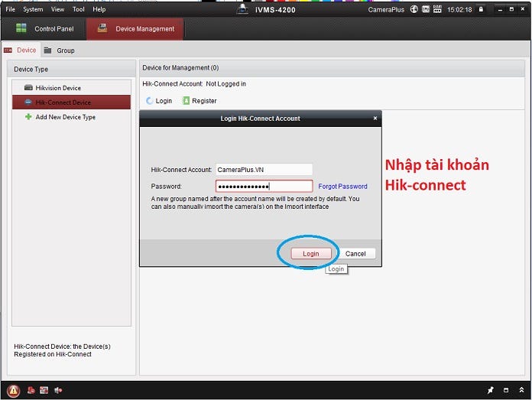Click the CameraPlus username in title bar
Viewport: 532px width, 400px height.
[386, 9]
